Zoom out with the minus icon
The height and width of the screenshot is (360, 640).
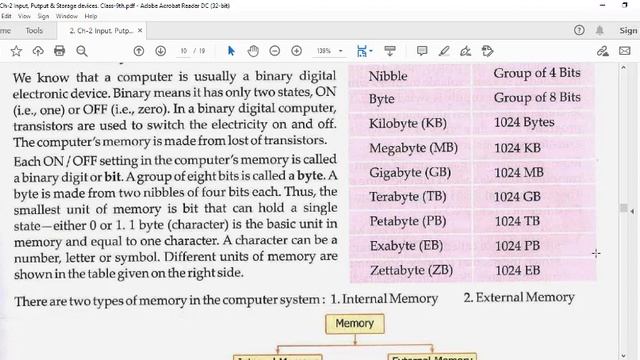click(275, 51)
